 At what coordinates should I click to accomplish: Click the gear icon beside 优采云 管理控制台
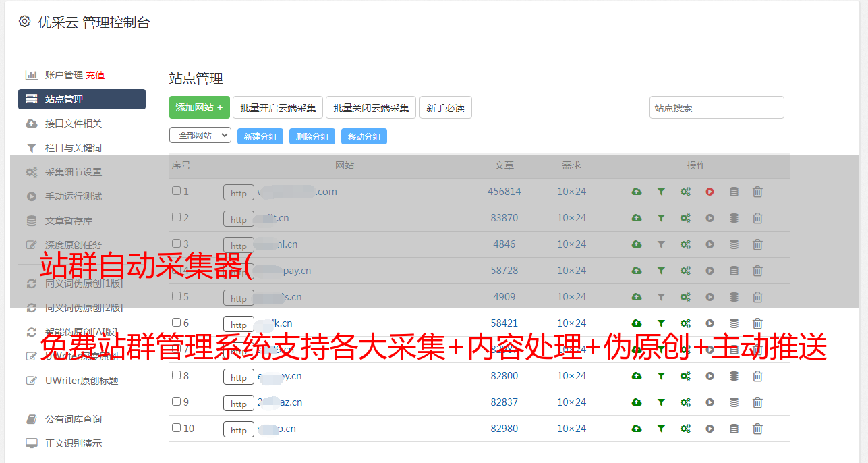(25, 22)
